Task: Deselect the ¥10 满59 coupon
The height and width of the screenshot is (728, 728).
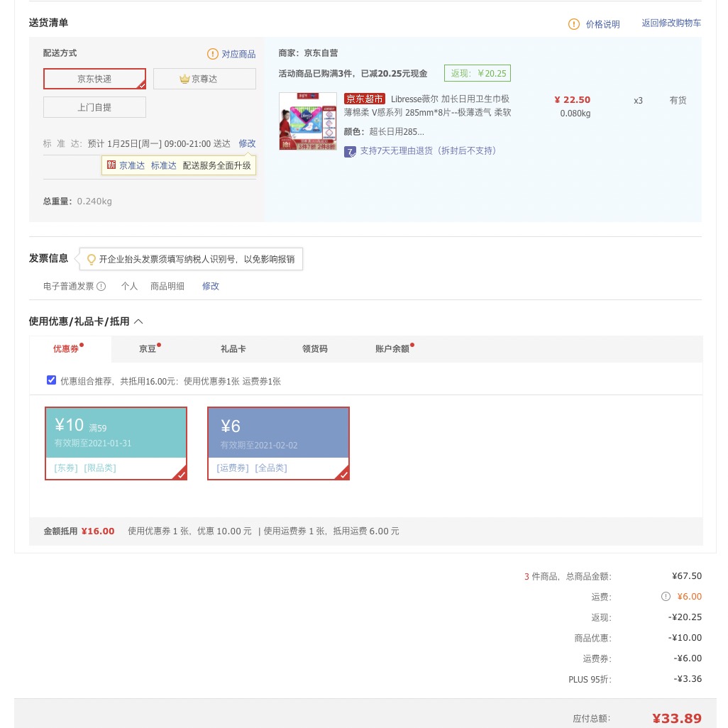Action: coord(116,443)
